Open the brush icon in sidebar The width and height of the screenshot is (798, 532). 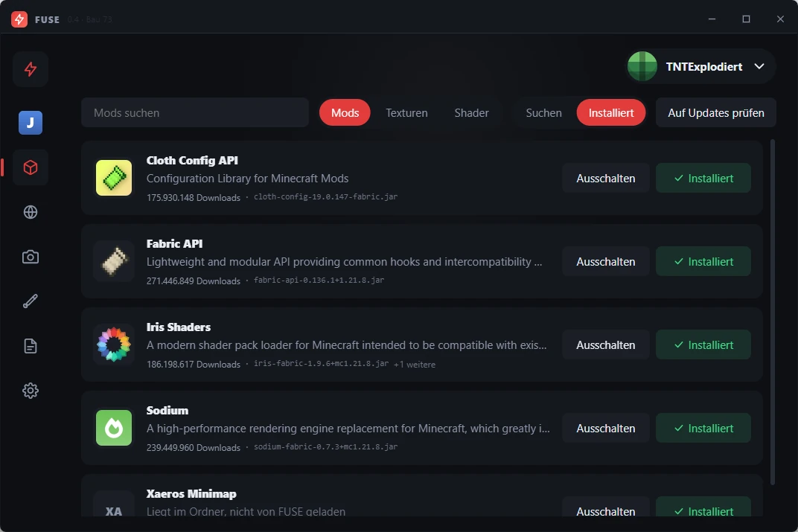(31, 301)
